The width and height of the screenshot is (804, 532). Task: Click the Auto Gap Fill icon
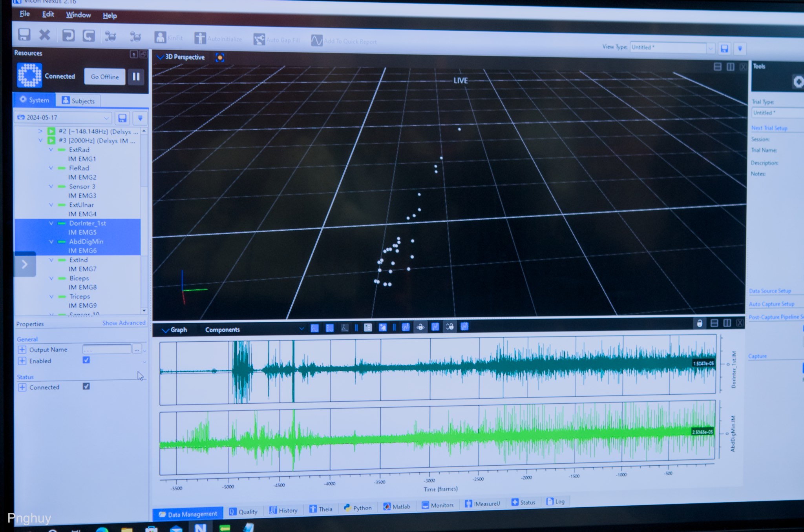(x=259, y=39)
